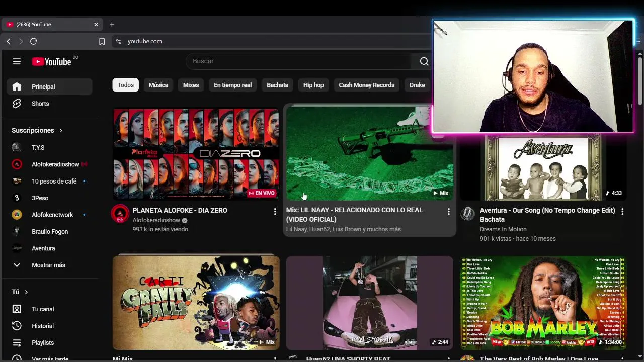Viewport: 644px width, 362px height.
Task: Open a new browser tab with plus
Action: point(112,24)
